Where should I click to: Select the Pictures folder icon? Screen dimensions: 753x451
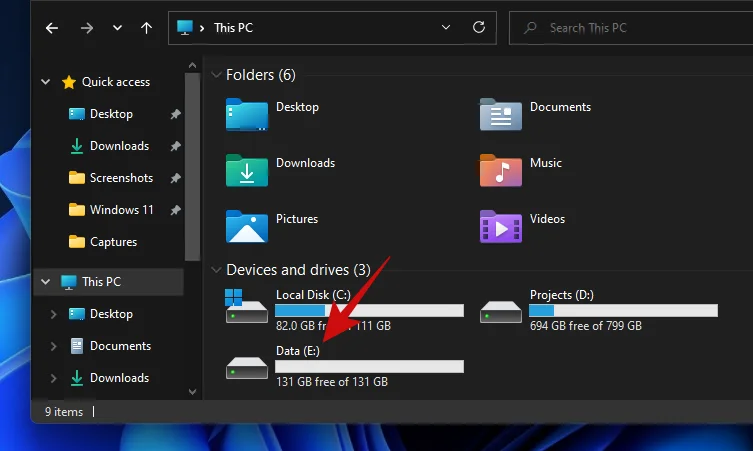click(247, 227)
